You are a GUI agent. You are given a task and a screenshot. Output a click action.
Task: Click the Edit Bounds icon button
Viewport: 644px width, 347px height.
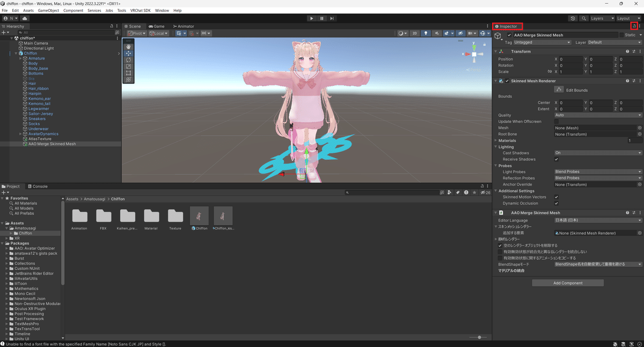559,90
